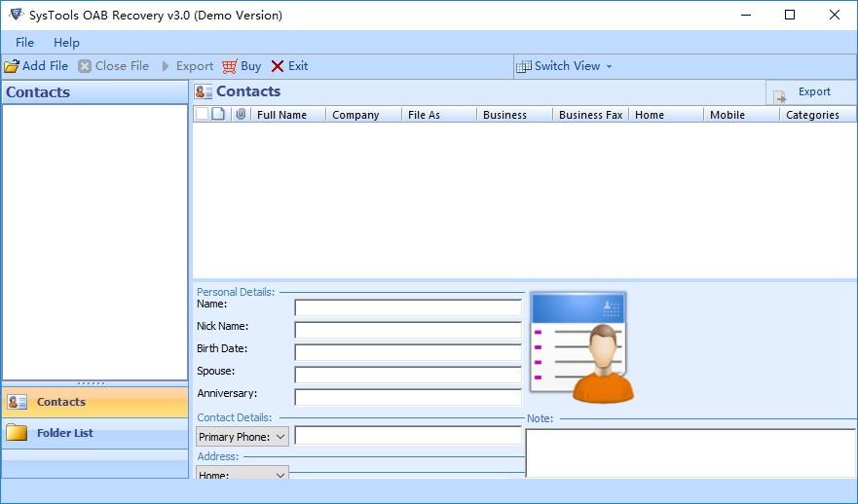Open the Switch View dropdown arrow
This screenshot has width=858, height=504.
pos(609,67)
